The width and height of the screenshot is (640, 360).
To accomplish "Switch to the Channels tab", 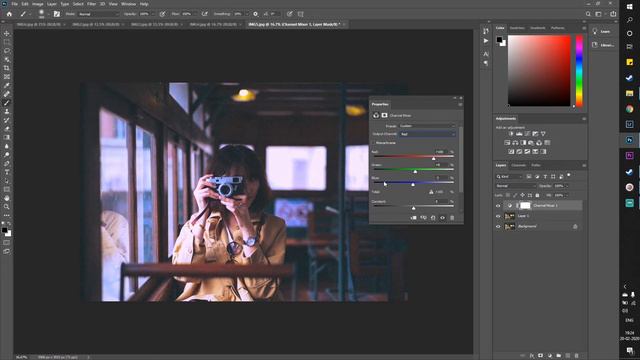I will tap(519, 165).
